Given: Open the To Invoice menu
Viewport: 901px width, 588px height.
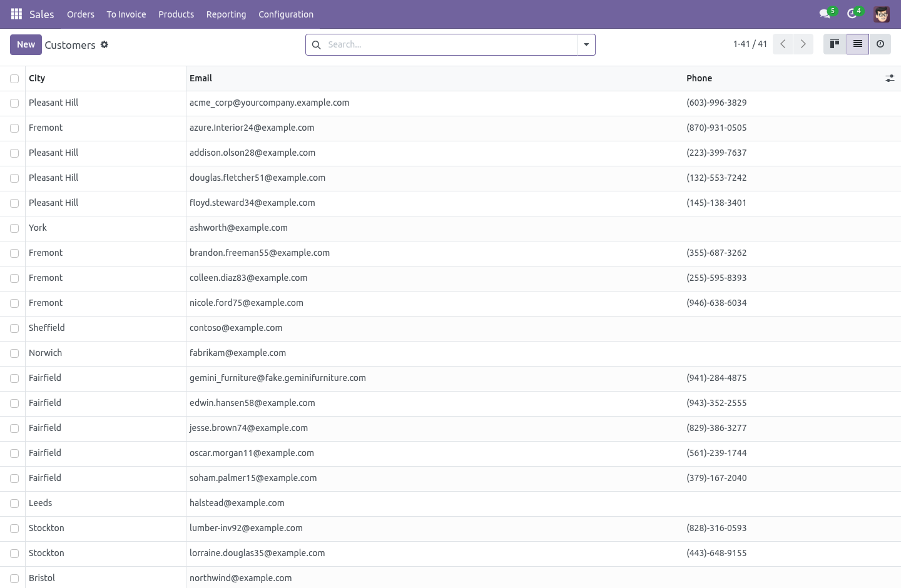Looking at the screenshot, I should click(126, 14).
